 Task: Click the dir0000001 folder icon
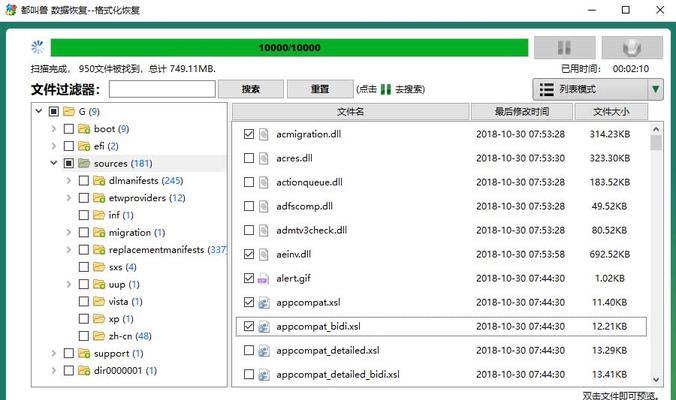pos(84,370)
